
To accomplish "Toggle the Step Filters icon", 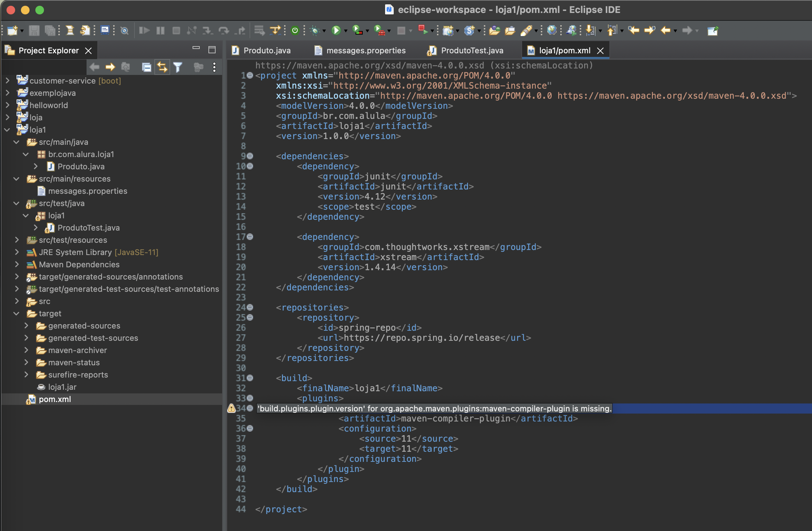I will (275, 31).
